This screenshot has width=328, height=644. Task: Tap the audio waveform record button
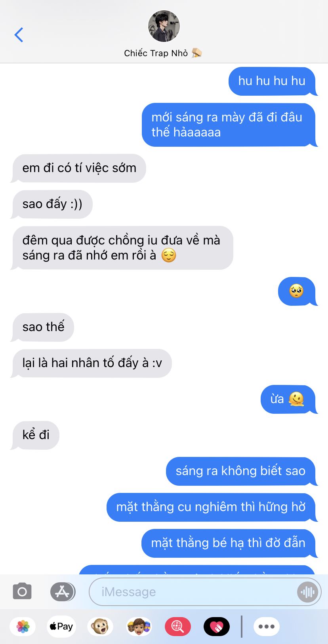pos(307,592)
